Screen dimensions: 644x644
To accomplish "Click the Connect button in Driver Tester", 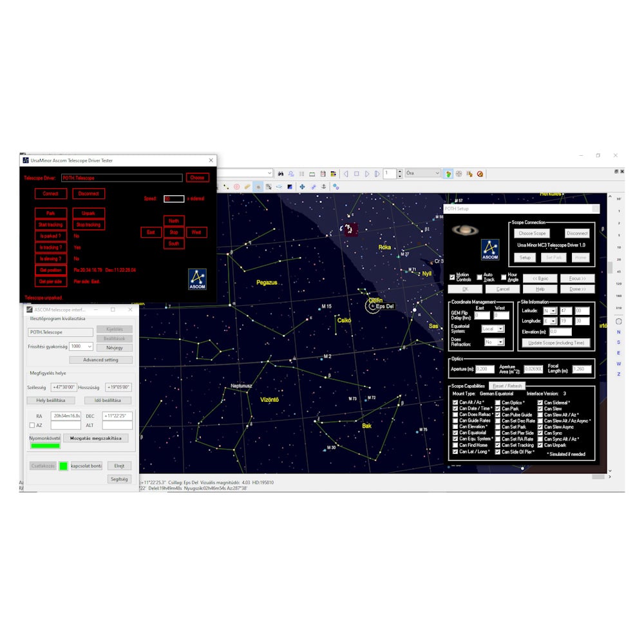I will pos(50,193).
